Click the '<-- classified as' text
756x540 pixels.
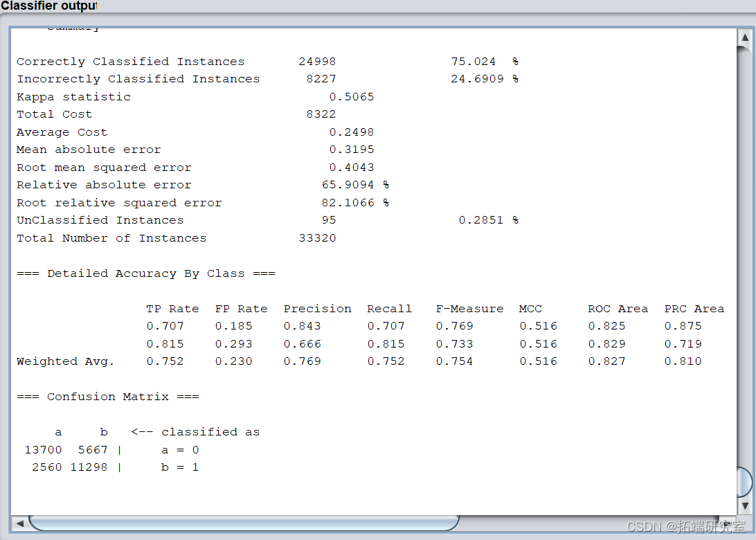pyautogui.click(x=195, y=432)
